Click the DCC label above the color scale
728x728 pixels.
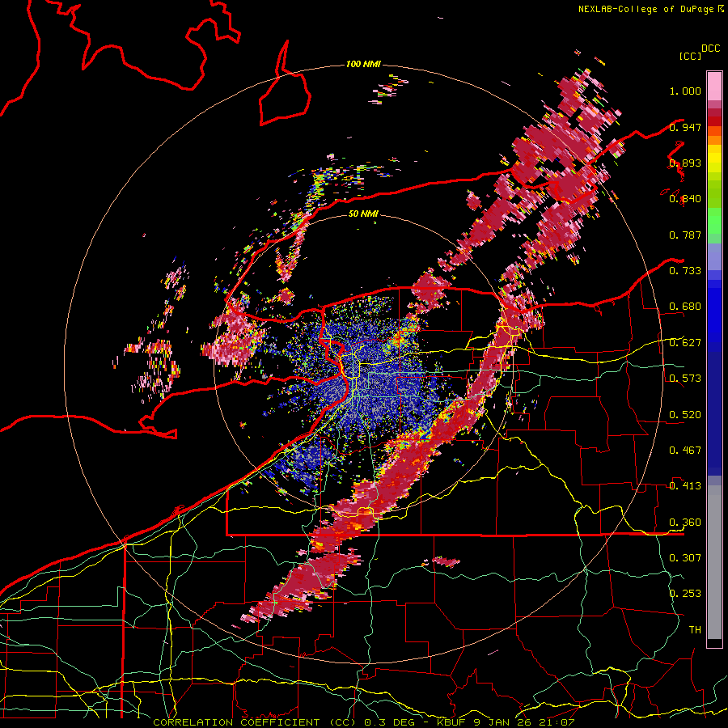(710, 49)
